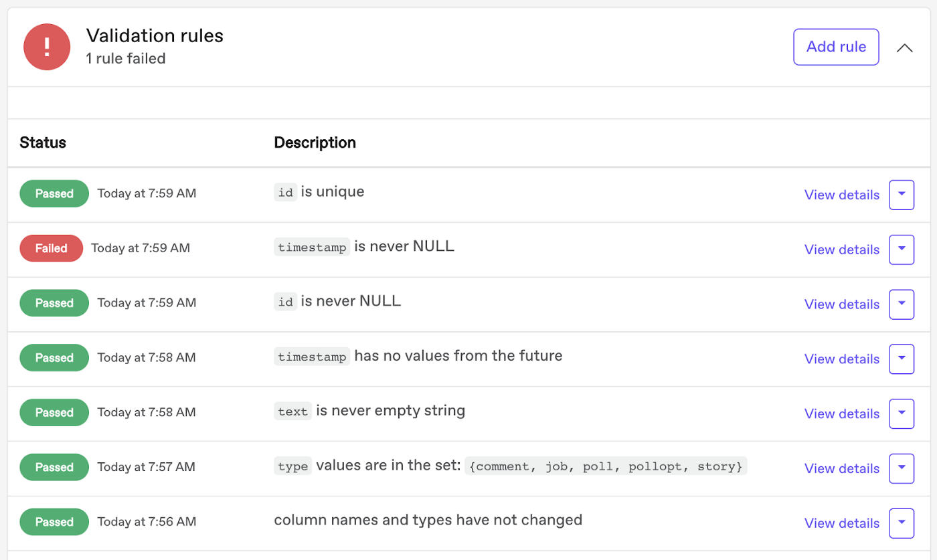Open dropdown for 'timestamp is never NULL' rule
937x560 pixels.
[902, 250]
